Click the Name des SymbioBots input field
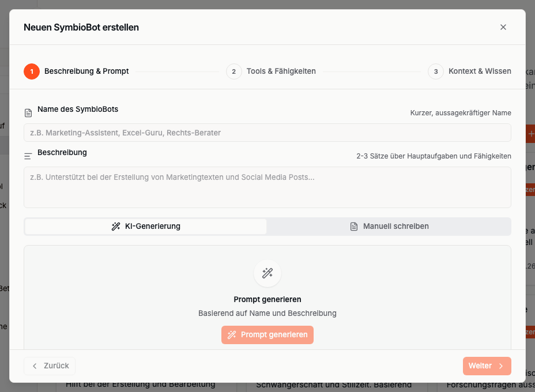535x392 pixels. pos(267,133)
